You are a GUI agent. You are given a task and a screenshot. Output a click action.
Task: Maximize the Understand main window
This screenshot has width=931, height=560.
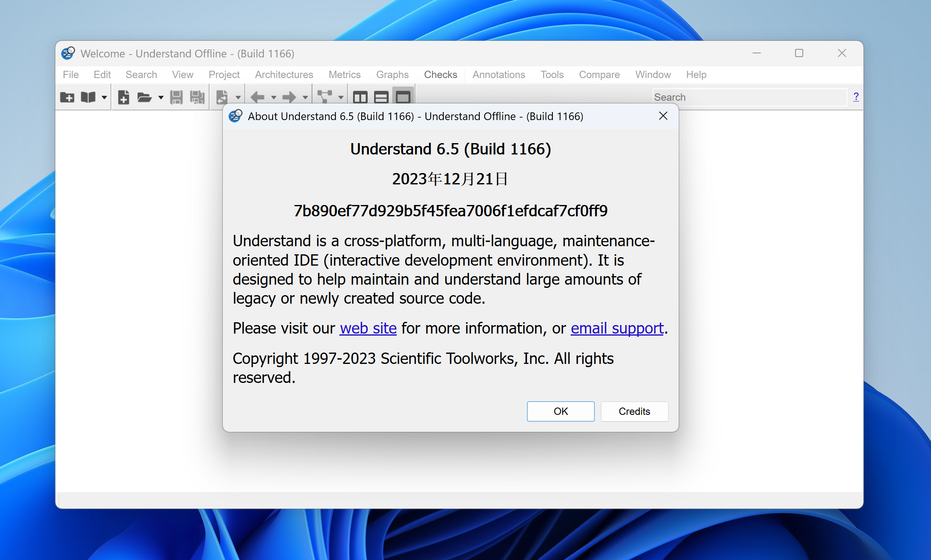(799, 53)
